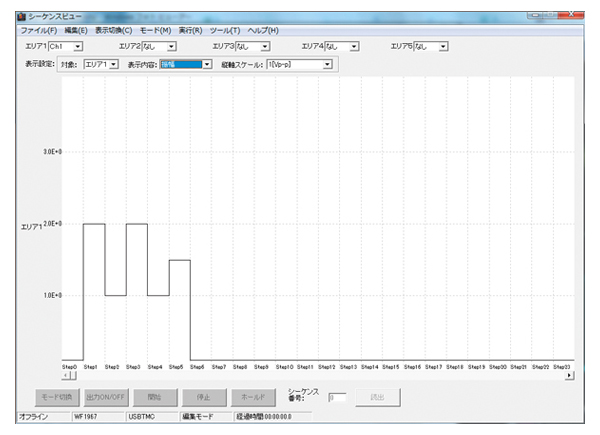Open the 縦軸スケール vertical scale dropdown
This screenshot has height=435, width=600.
pos(327,65)
